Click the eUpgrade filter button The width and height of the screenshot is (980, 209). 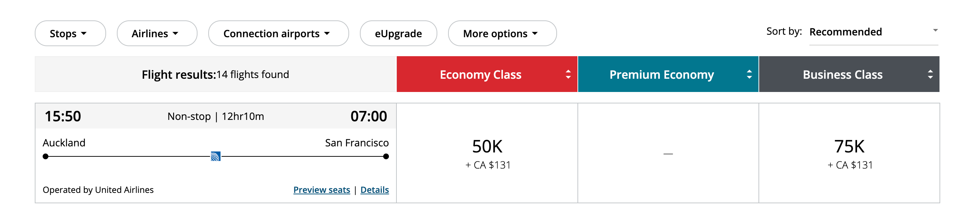coord(398,33)
